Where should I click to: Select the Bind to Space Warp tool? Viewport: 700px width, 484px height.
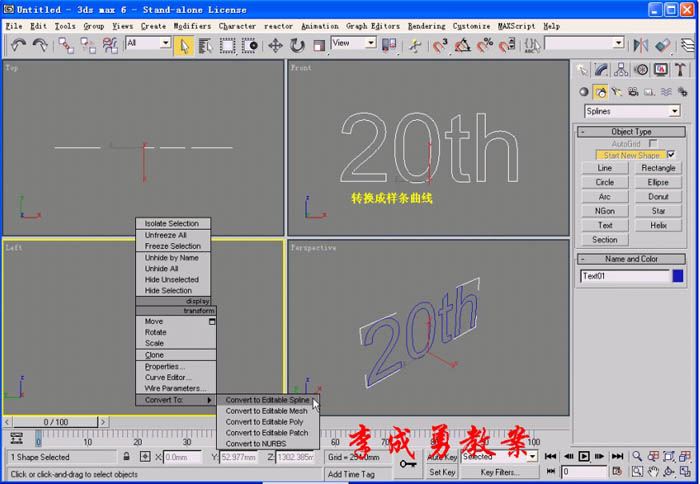(110, 45)
